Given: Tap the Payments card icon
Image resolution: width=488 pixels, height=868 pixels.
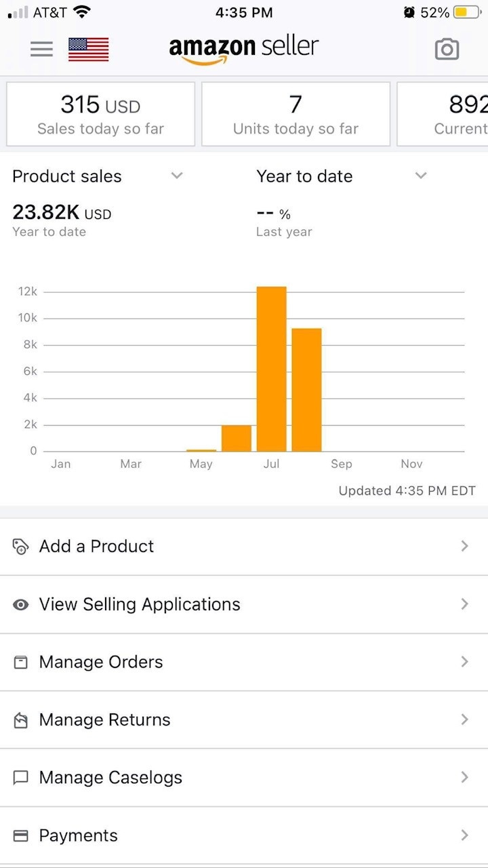Looking at the screenshot, I should pyautogui.click(x=21, y=835).
